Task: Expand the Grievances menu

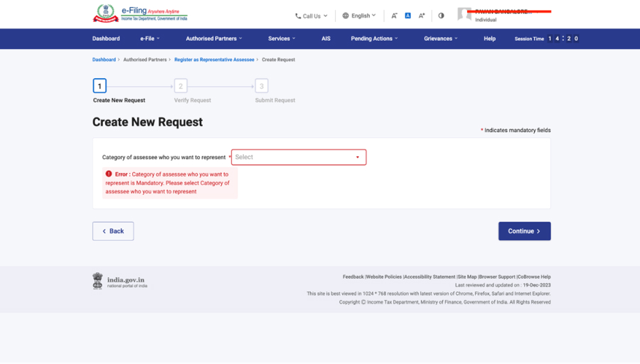Action: [441, 39]
